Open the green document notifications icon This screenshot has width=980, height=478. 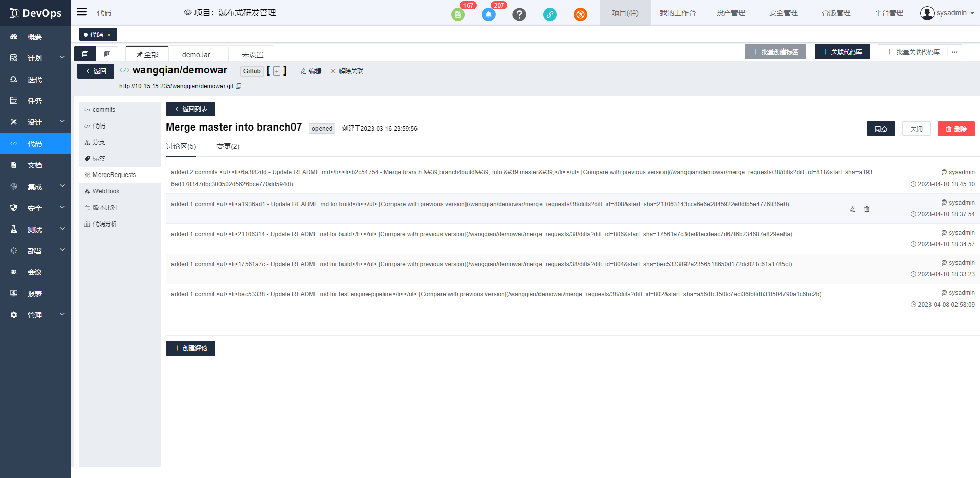point(458,14)
